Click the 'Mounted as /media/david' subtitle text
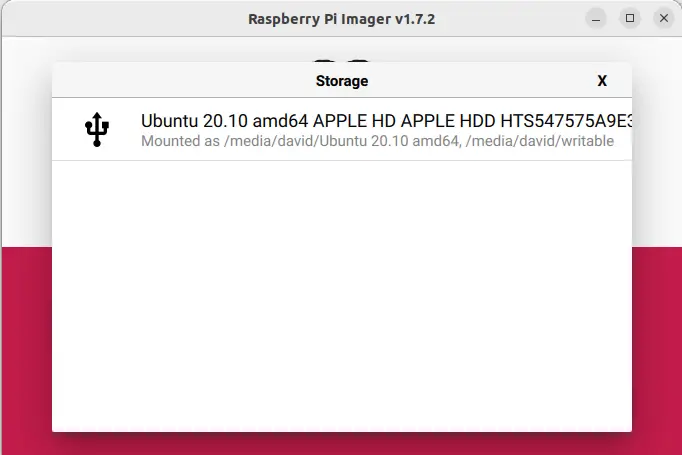The width and height of the screenshot is (682, 455). pos(377,141)
